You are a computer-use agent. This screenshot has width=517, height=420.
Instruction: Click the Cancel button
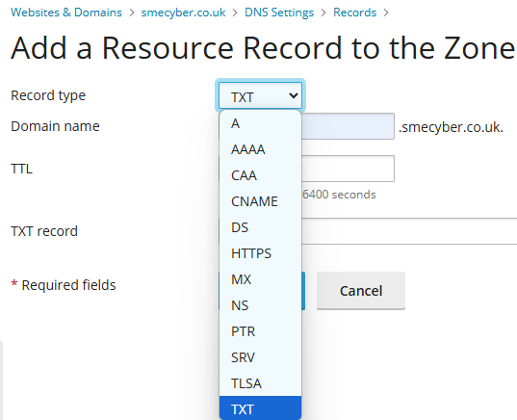(x=361, y=291)
